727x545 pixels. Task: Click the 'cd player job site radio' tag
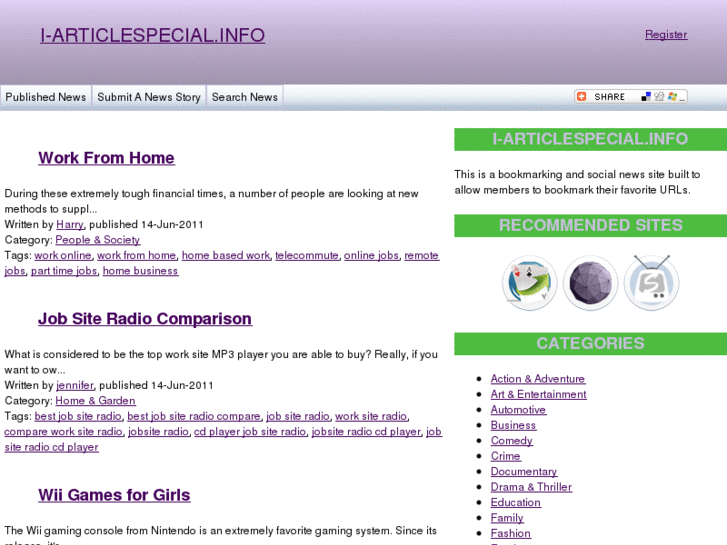tap(250, 432)
